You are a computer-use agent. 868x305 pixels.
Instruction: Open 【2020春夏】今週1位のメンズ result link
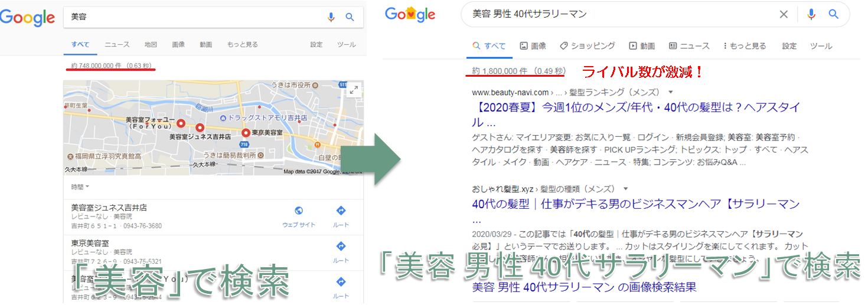[x=636, y=114]
